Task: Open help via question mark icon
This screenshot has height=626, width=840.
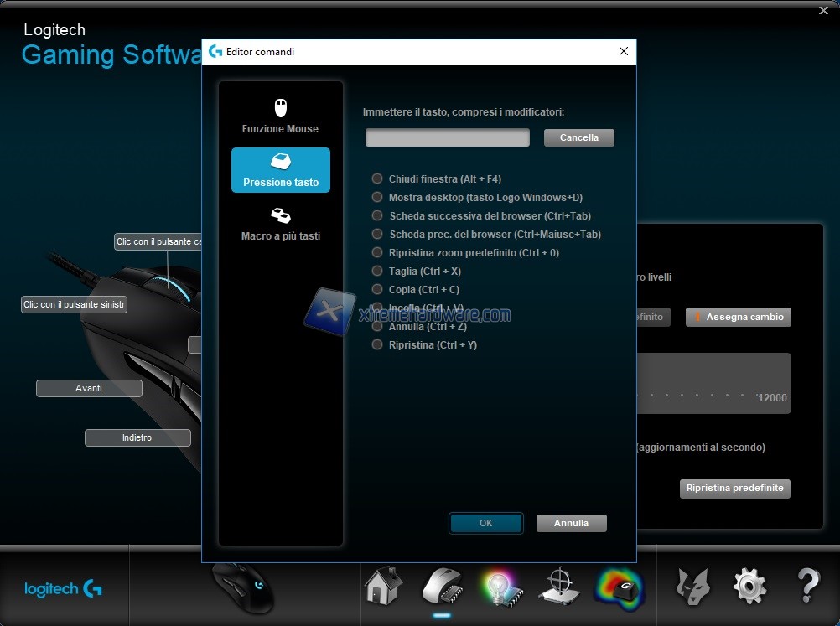Action: (x=807, y=586)
